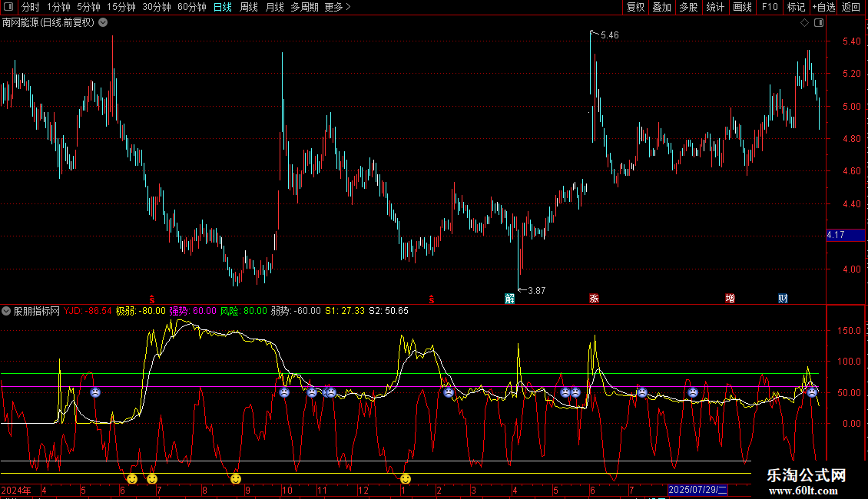Screen dimensions: 868x499
Task: Click the 增 event marker
Action: tap(731, 299)
